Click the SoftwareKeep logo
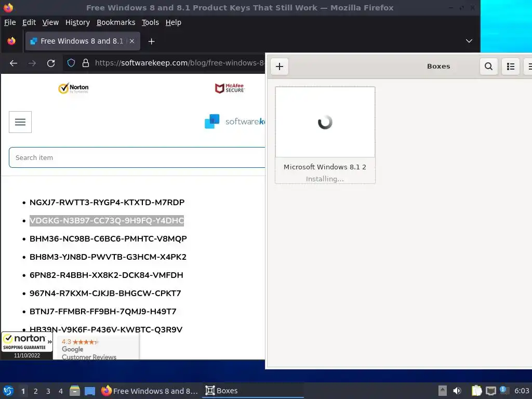The image size is (532, 399). pos(235,122)
